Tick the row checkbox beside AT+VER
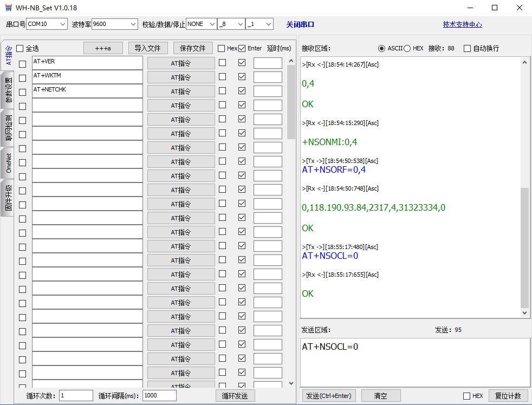This screenshot has width=532, height=405. (22, 64)
